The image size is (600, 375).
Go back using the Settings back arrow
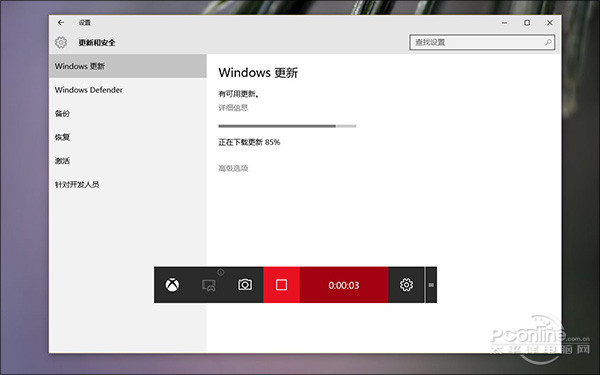(61, 23)
